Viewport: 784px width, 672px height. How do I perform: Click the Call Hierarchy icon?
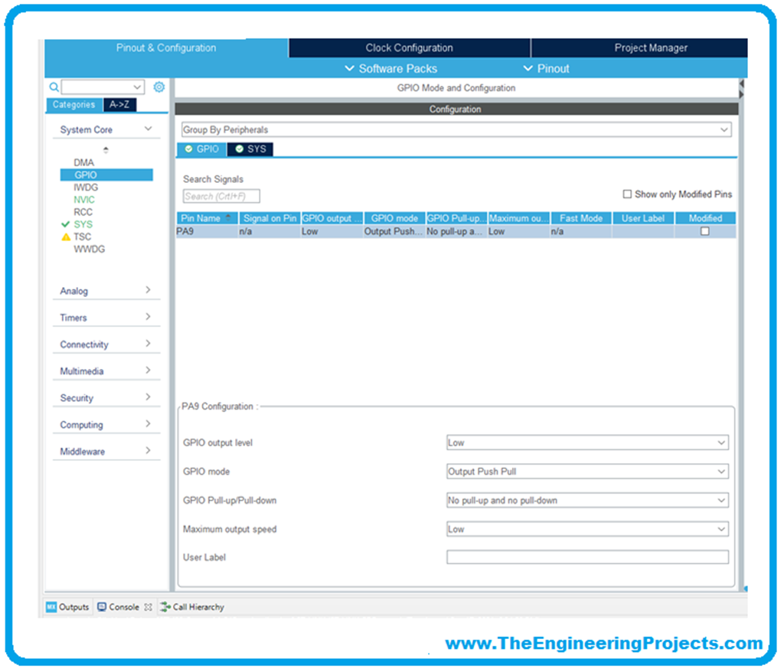click(165, 607)
